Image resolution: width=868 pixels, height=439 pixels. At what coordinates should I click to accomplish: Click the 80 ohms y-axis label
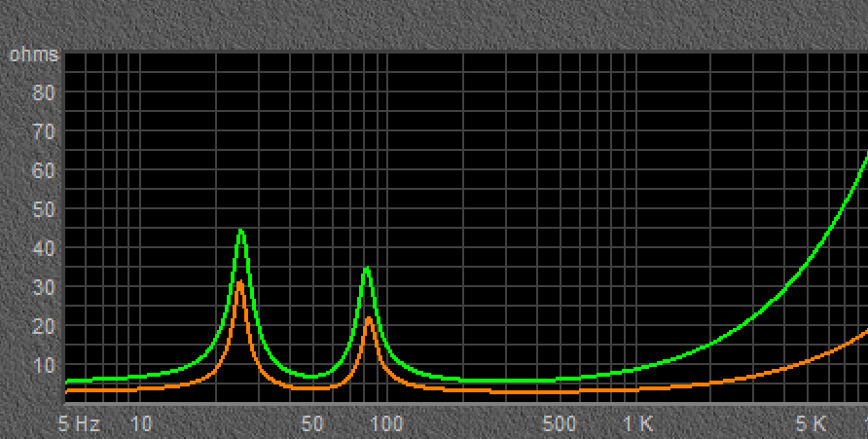click(x=45, y=93)
